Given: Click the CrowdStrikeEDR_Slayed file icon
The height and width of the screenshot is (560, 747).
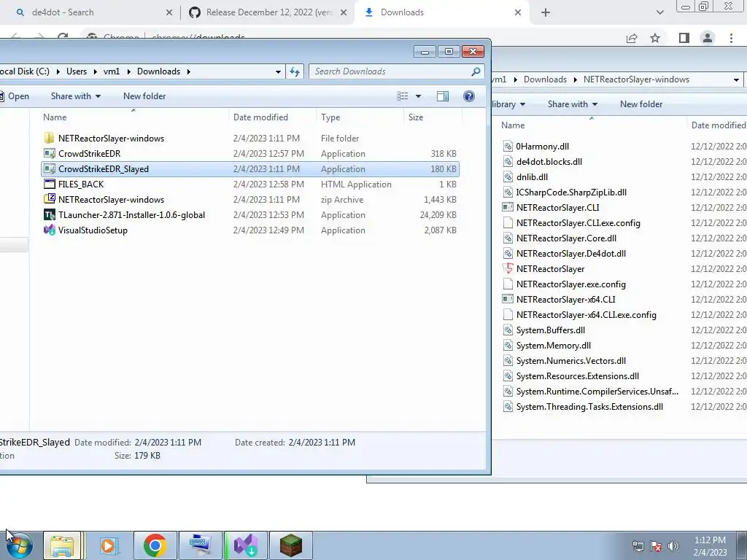Looking at the screenshot, I should click(x=49, y=169).
